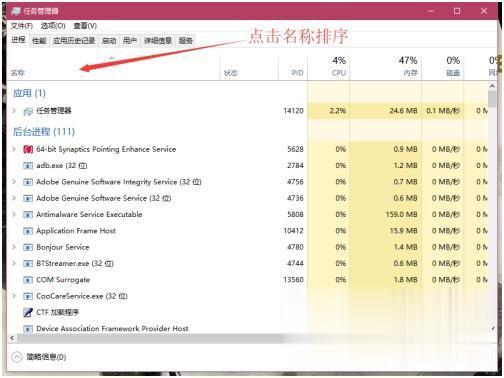Sort by the CPU column header
Image resolution: width=504 pixels, height=378 pixels.
click(329, 68)
